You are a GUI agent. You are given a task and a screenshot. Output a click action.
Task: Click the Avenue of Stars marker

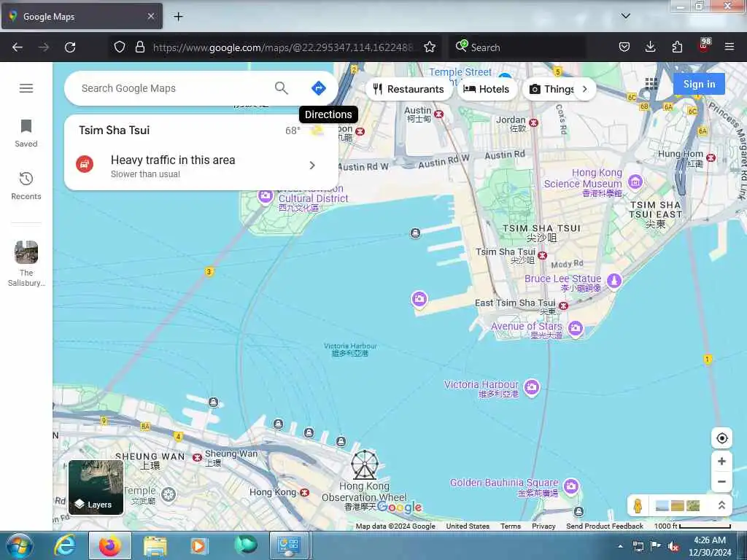(x=576, y=328)
